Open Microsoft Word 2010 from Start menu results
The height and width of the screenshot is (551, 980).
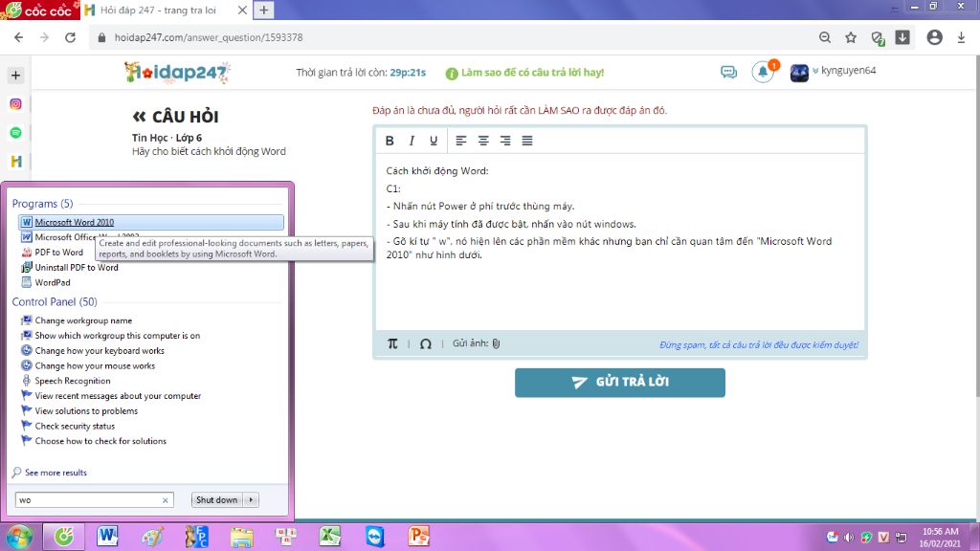pos(150,222)
